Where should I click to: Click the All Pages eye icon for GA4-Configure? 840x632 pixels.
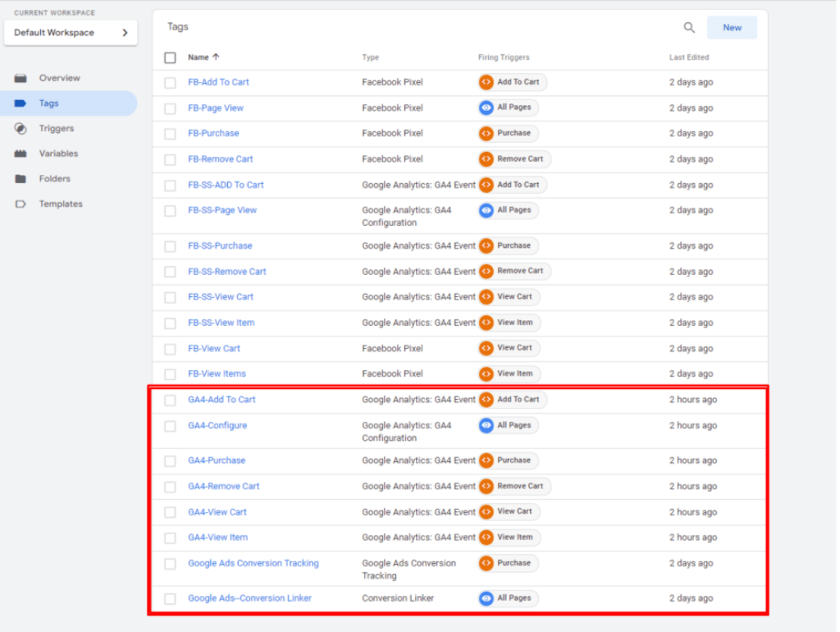tap(486, 425)
